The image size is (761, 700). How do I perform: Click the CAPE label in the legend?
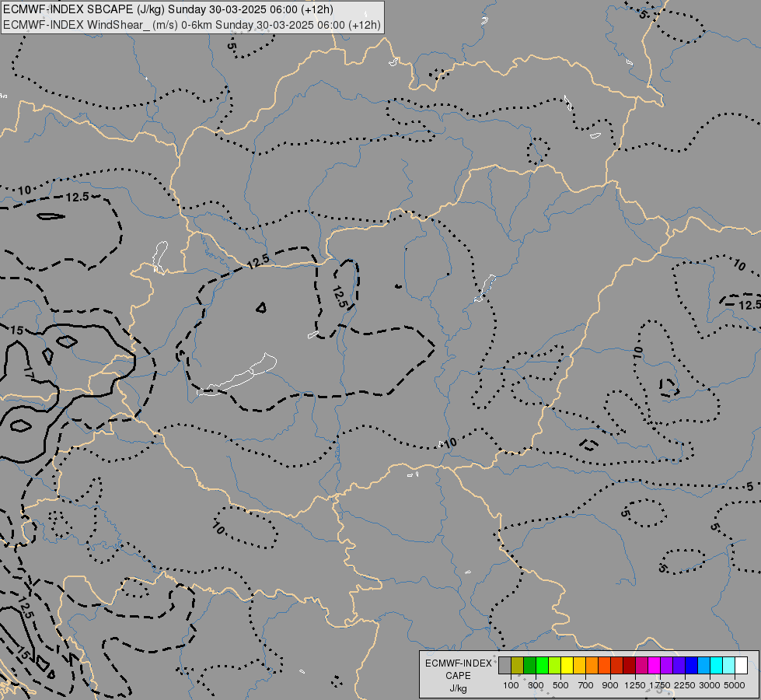point(458,676)
